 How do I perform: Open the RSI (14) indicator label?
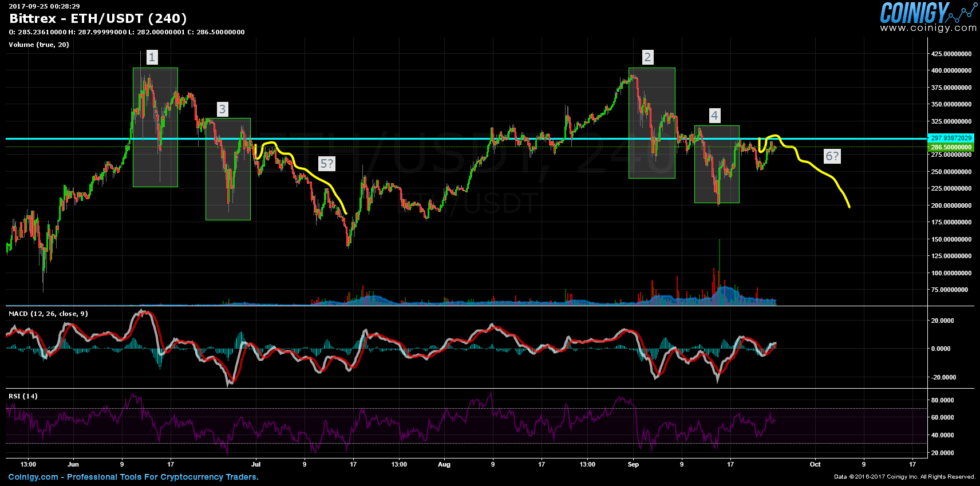[23, 396]
